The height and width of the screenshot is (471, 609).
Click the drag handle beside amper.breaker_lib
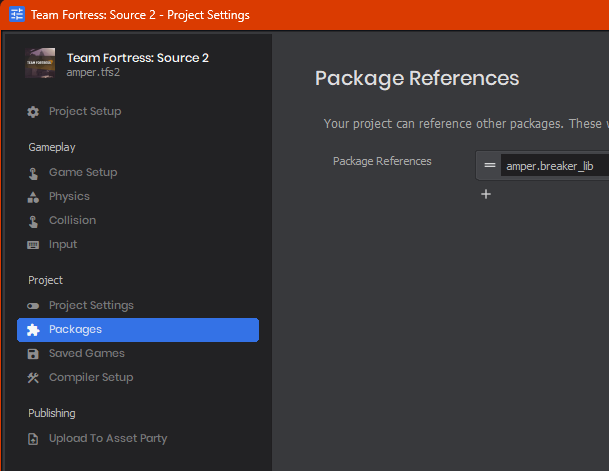[490, 165]
